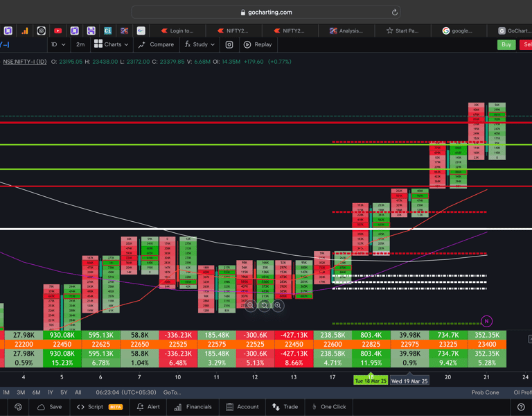Screen dimensions: 532x416
Task: Start chart Replay mode
Action: click(258, 44)
